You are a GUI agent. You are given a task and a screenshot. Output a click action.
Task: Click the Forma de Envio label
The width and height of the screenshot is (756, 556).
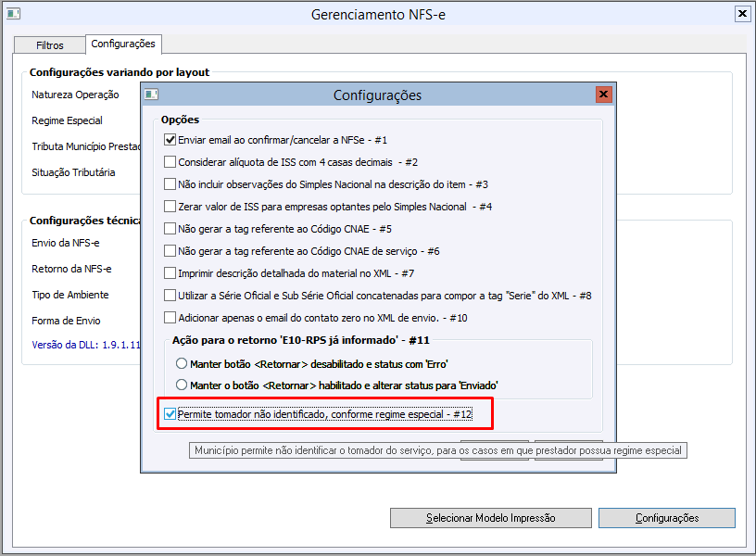pos(66,321)
